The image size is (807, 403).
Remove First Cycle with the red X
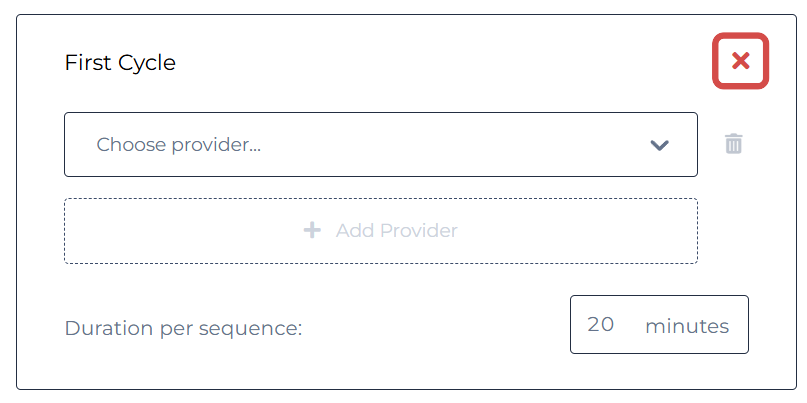click(x=740, y=61)
